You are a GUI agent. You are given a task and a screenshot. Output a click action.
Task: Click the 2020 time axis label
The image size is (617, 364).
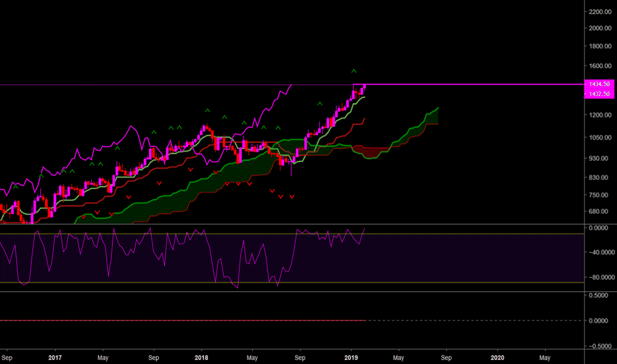pyautogui.click(x=497, y=357)
